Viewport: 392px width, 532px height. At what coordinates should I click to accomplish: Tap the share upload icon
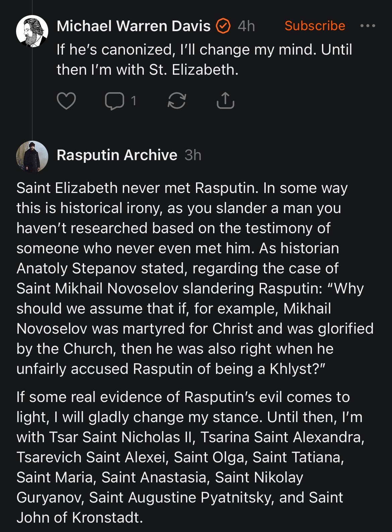(x=225, y=101)
